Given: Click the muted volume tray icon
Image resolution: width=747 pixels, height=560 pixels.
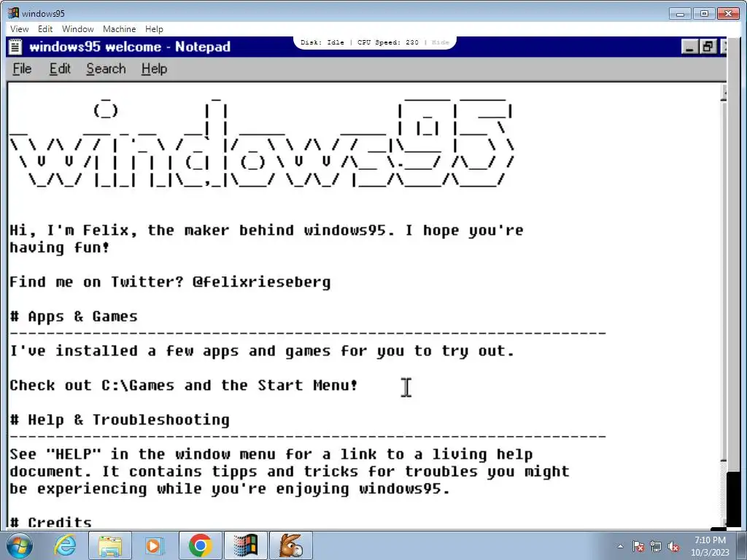Looking at the screenshot, I should tap(673, 546).
